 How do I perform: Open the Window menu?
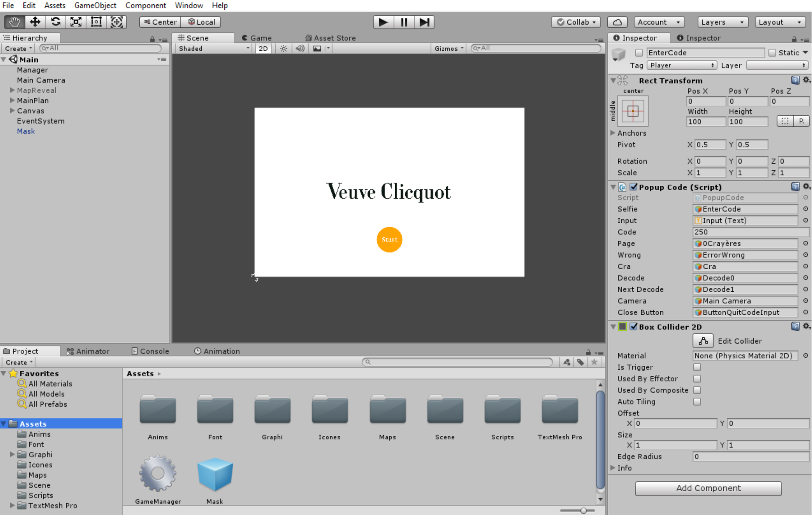[189, 6]
